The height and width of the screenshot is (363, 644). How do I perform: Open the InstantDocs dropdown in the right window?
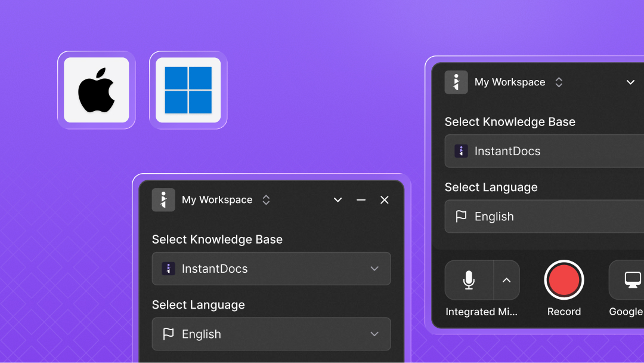coord(544,151)
